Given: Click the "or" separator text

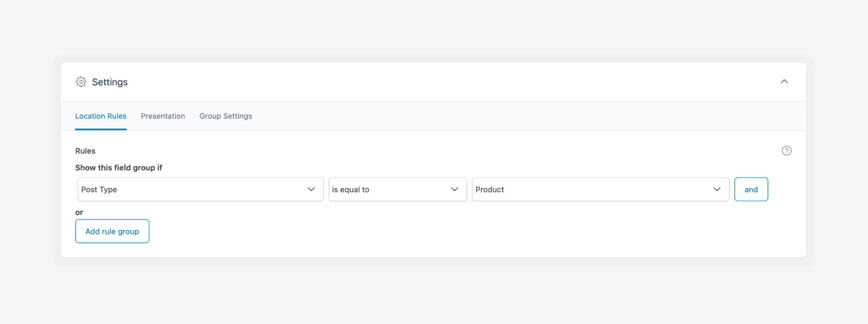Looking at the screenshot, I should [x=79, y=213].
